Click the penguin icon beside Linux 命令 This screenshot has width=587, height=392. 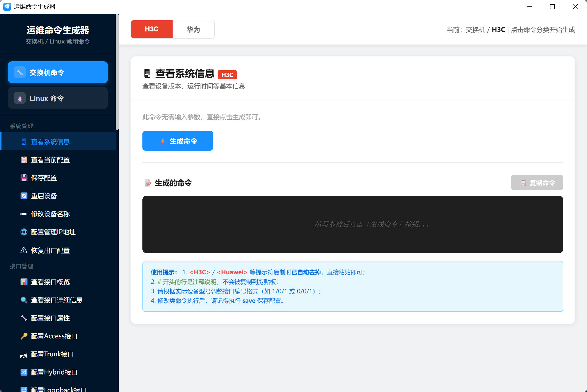20,98
